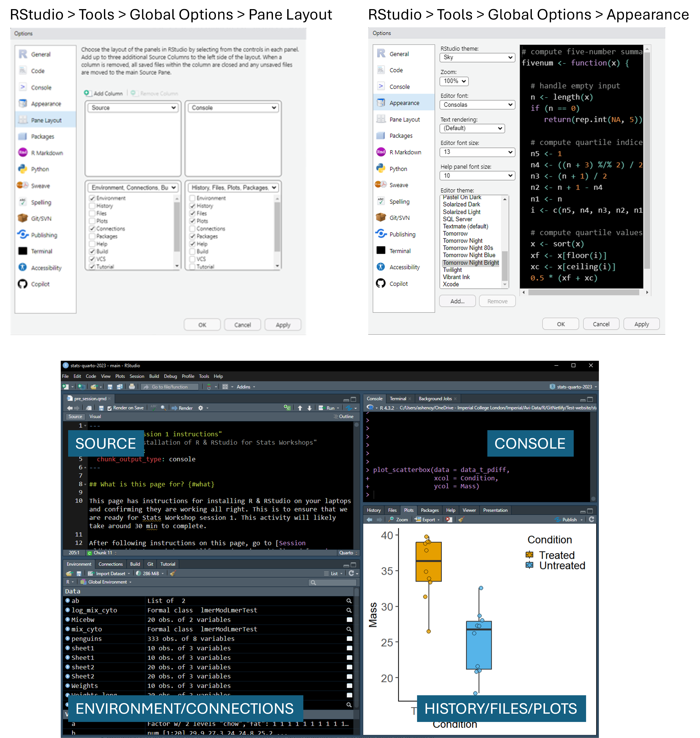Uncheck Packages in the lower-right pane list
The image size is (700, 738).
(192, 236)
